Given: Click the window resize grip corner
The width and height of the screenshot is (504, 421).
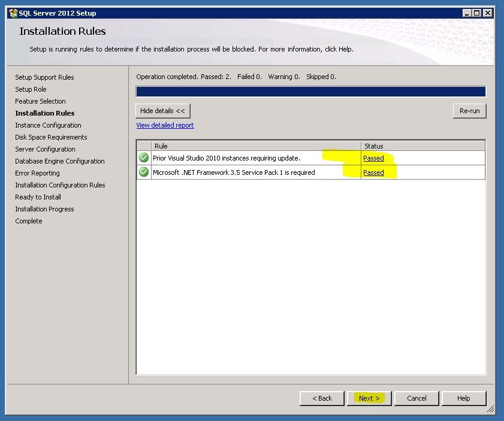Looking at the screenshot, I should point(490,408).
